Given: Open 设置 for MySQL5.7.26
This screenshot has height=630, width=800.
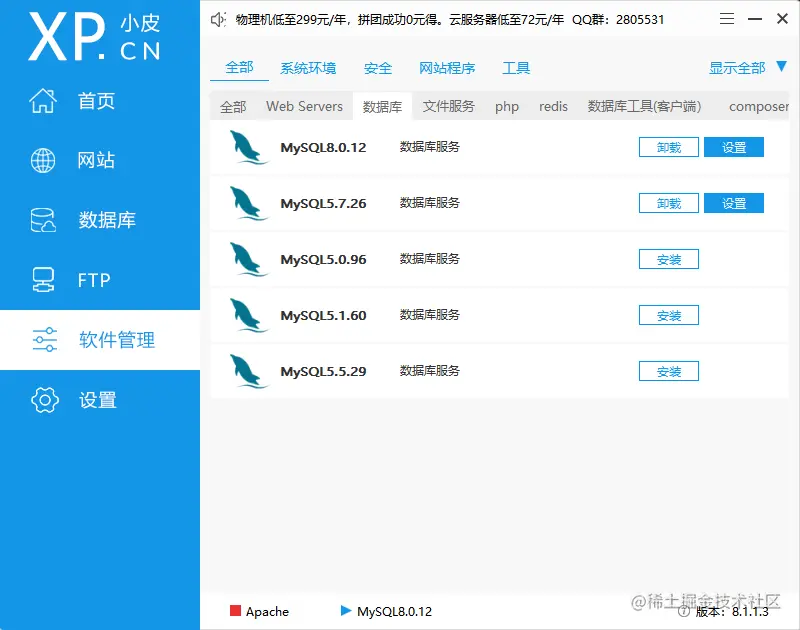Looking at the screenshot, I should (x=736, y=203).
